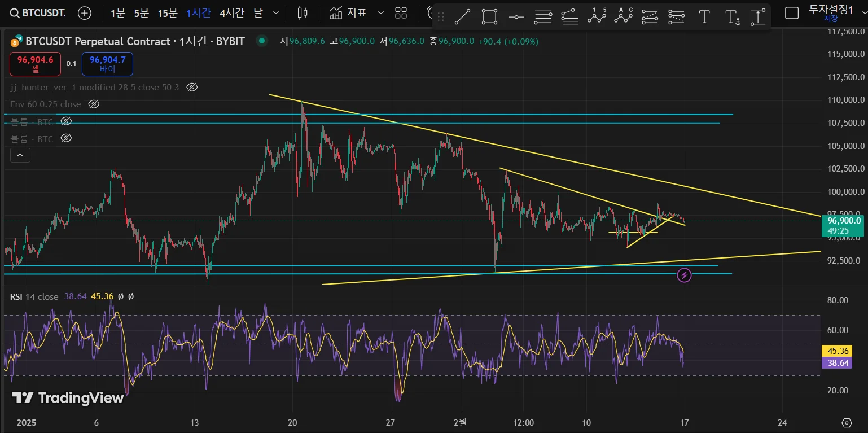This screenshot has width=868, height=433.
Task: Activate the plain Text drawing tool
Action: click(x=704, y=17)
